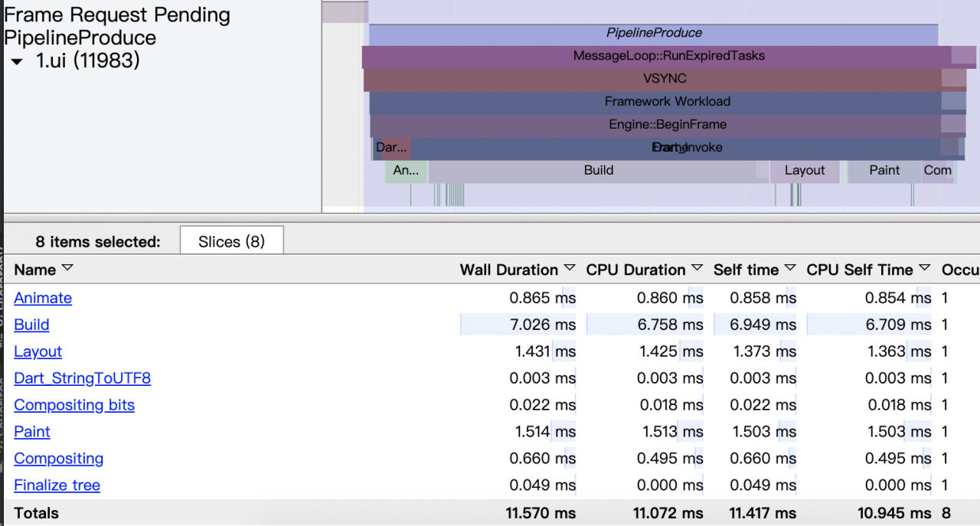Viewport: 980px width, 526px height.
Task: Click Compositing bits self time 0.022 ms
Action: [763, 405]
